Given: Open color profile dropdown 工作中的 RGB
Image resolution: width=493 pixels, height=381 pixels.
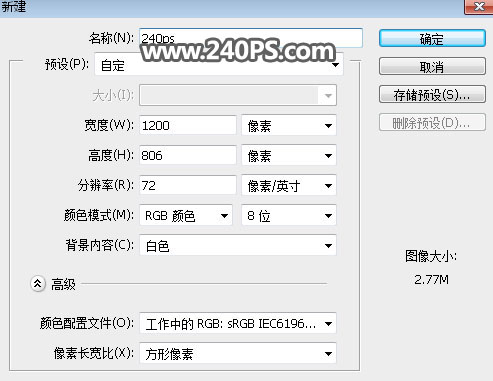Looking at the screenshot, I should click(x=238, y=323).
